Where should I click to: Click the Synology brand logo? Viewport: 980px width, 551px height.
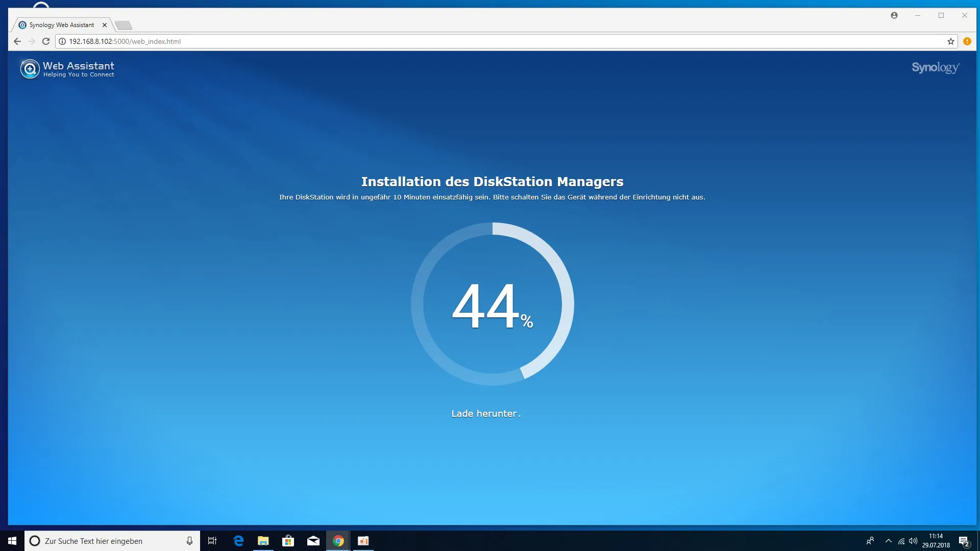click(935, 68)
